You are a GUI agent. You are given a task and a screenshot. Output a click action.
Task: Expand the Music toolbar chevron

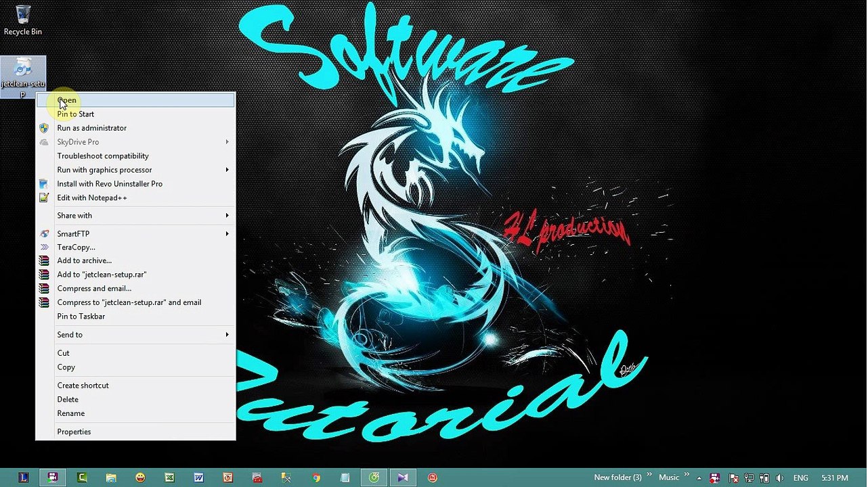(x=687, y=474)
